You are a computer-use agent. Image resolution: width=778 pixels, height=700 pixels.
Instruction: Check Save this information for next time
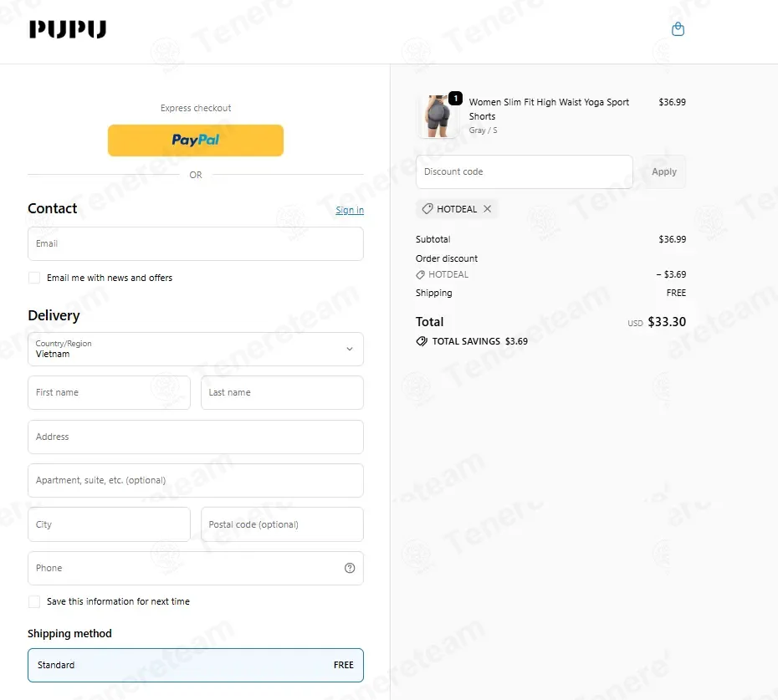tap(34, 602)
